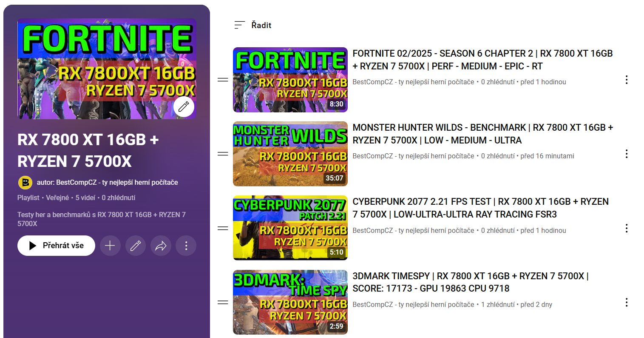The height and width of the screenshot is (338, 644).
Task: Click the playlist description 'Testy her a benchmarků'
Action: tap(102, 219)
